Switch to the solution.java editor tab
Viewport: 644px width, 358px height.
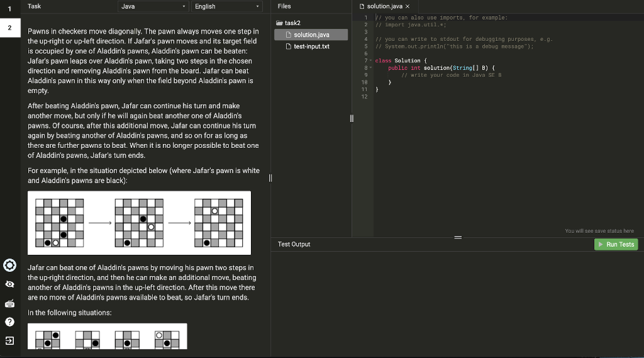pyautogui.click(x=384, y=6)
